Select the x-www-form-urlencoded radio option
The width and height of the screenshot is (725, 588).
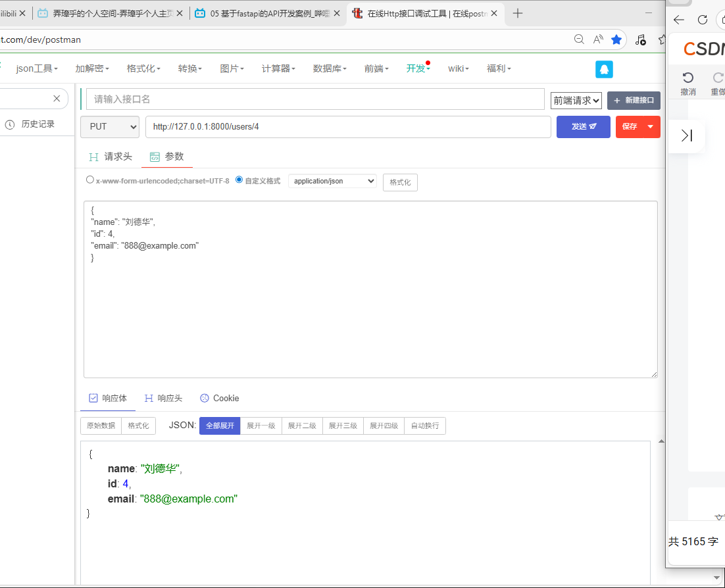[x=89, y=180]
